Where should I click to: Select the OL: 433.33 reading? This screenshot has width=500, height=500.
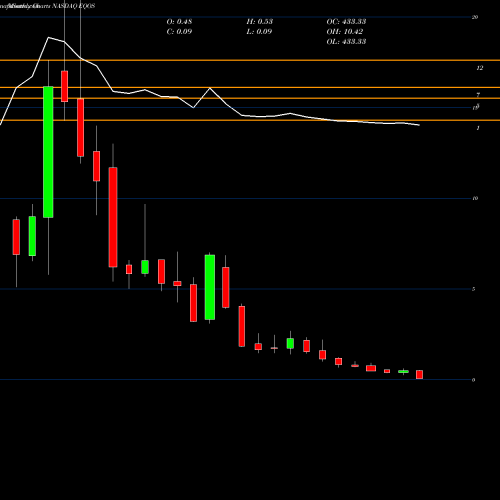tap(346, 42)
